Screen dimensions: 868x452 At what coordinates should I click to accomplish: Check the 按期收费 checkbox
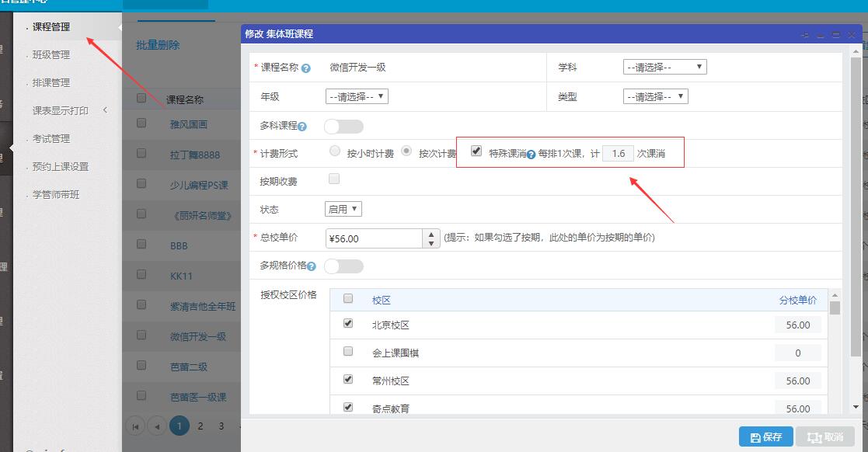334,179
